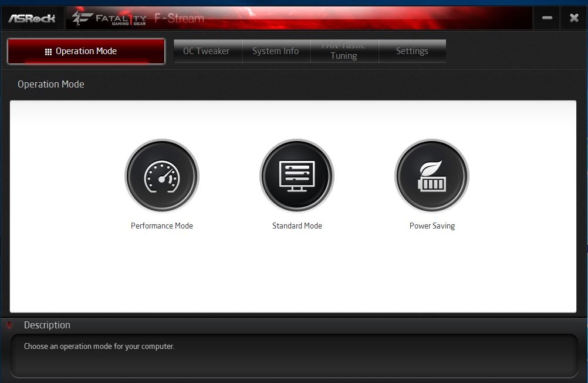
Task: Click the red marker next to Description
Action: pos(9,325)
